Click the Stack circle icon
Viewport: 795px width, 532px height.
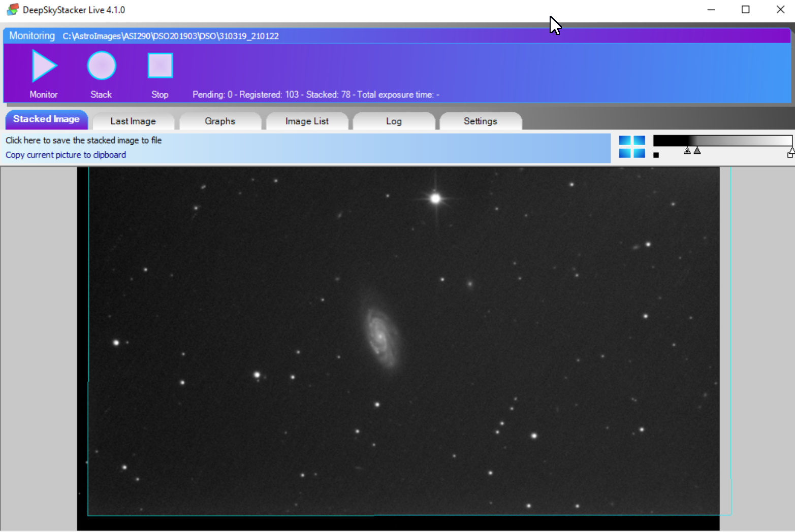point(102,65)
